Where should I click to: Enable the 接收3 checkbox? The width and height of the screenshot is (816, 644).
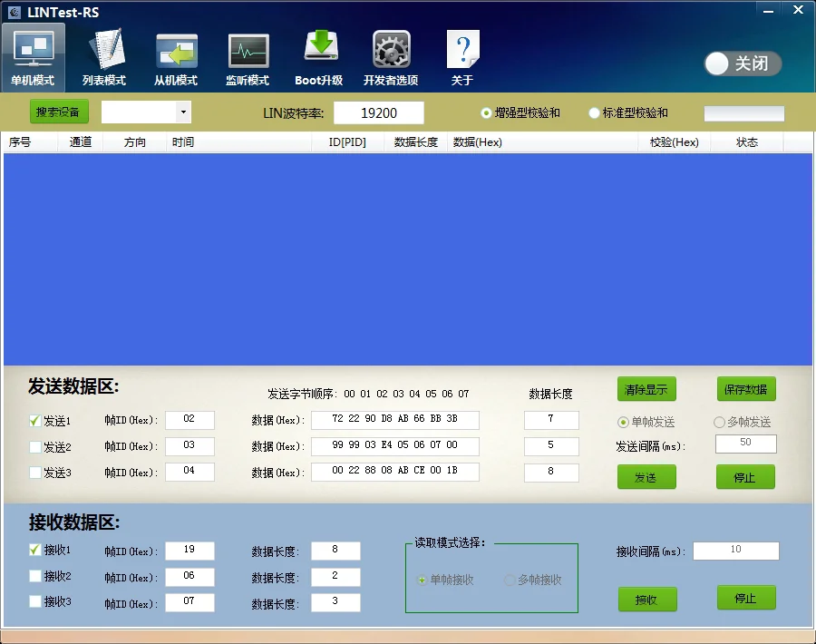tap(35, 601)
